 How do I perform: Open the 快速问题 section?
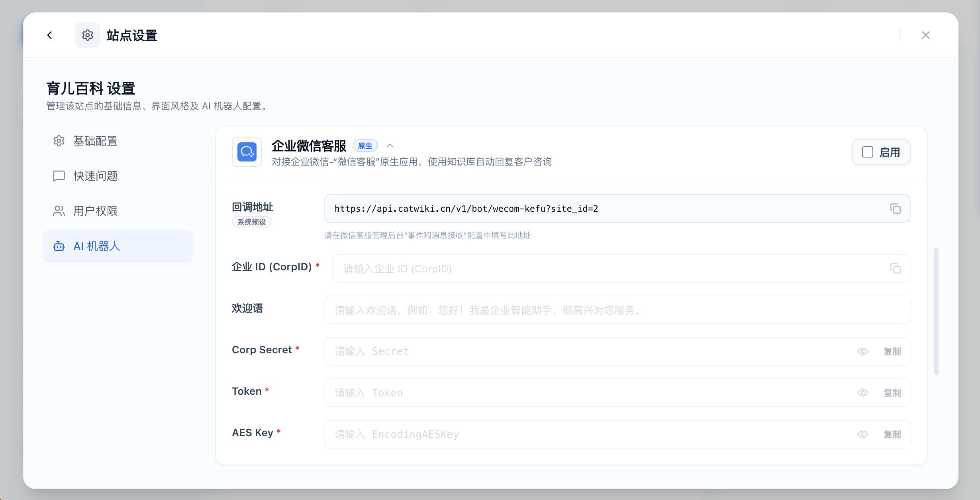tap(95, 176)
